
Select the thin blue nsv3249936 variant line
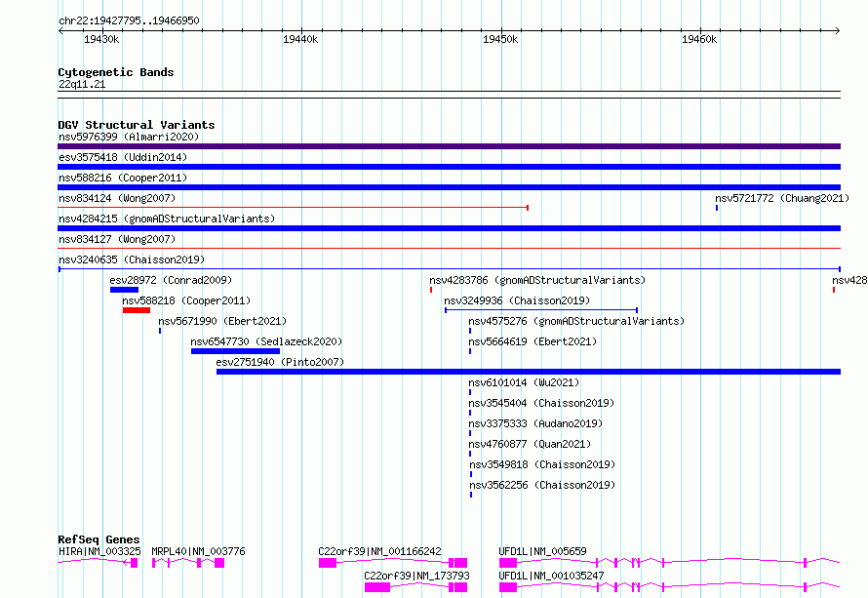point(541,310)
